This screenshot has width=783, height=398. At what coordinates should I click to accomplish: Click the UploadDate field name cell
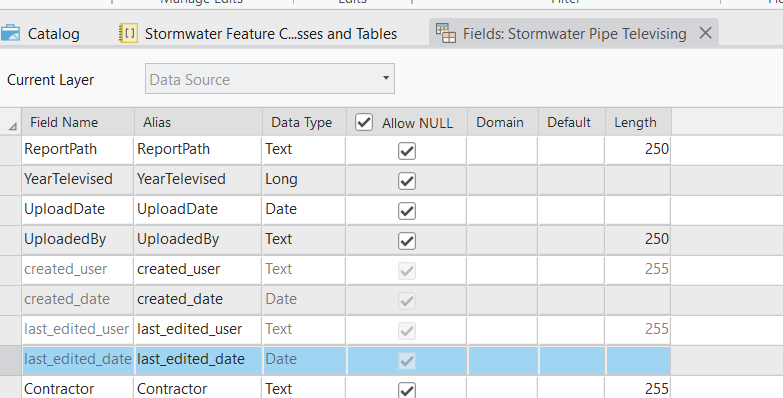(x=78, y=209)
